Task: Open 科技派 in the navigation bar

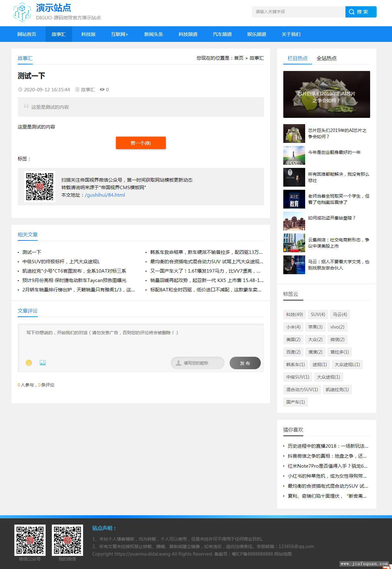Action: click(x=88, y=34)
